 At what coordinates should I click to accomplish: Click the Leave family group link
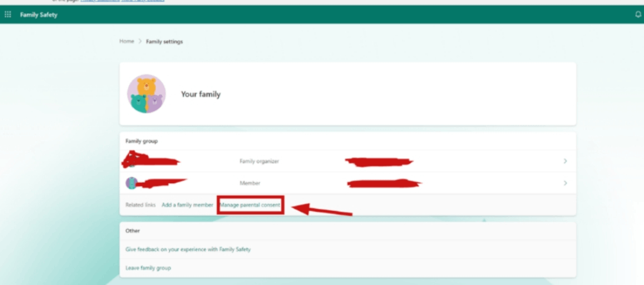click(148, 268)
